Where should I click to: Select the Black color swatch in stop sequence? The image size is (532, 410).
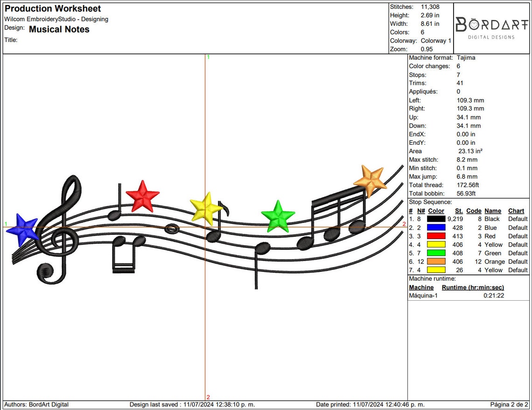tap(436, 219)
